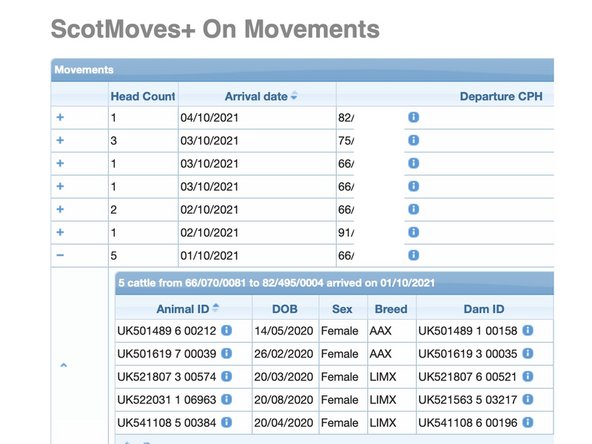Viewport: 592px width, 444px height.
Task: Select the 01/10/2021 arrival date cell
Action: point(257,256)
